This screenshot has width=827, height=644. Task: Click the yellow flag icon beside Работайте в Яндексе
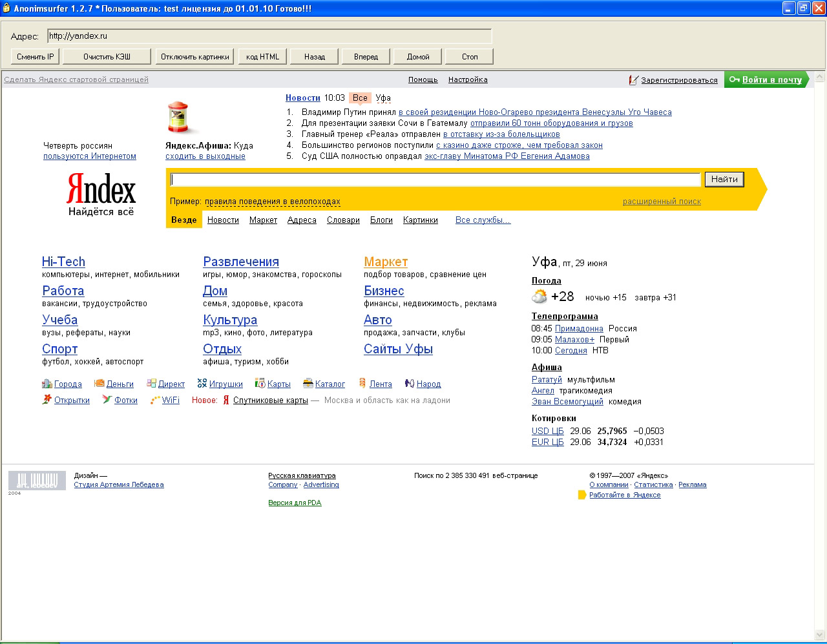(x=582, y=495)
